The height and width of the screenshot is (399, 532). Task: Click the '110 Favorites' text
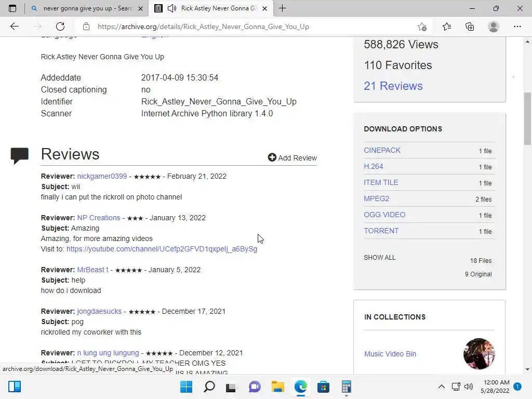[398, 65]
